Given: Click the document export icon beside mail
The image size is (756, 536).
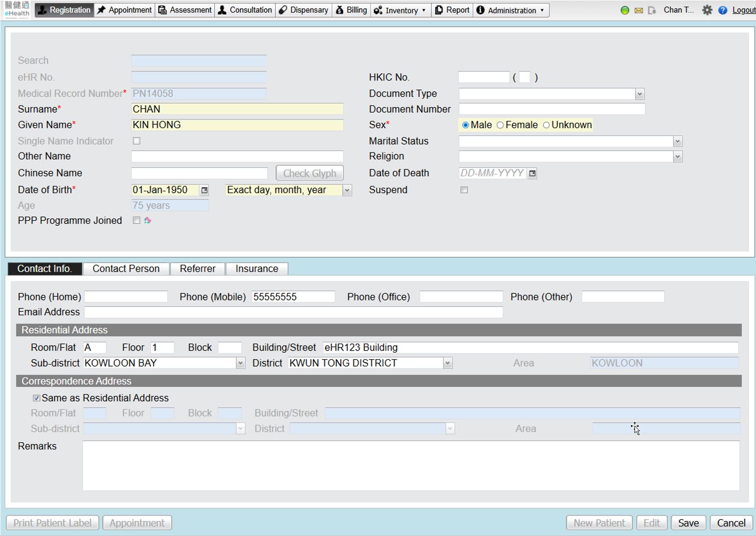Looking at the screenshot, I should (x=652, y=10).
